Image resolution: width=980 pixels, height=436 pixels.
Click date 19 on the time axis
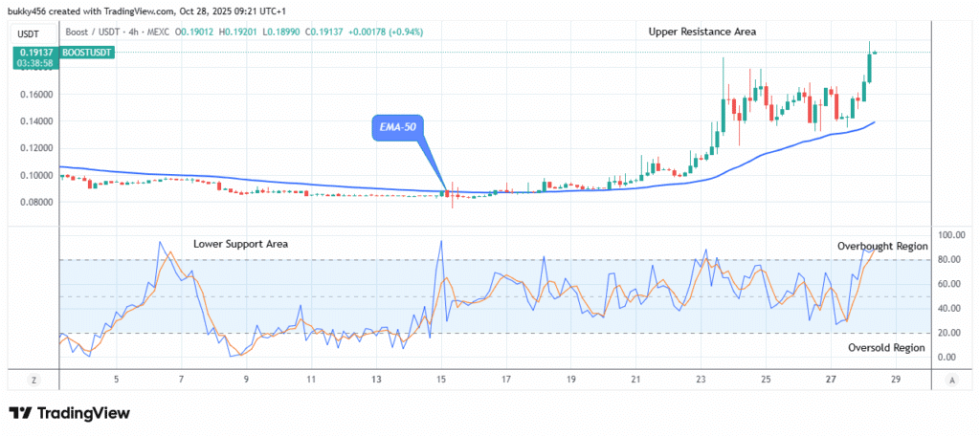coord(571,380)
